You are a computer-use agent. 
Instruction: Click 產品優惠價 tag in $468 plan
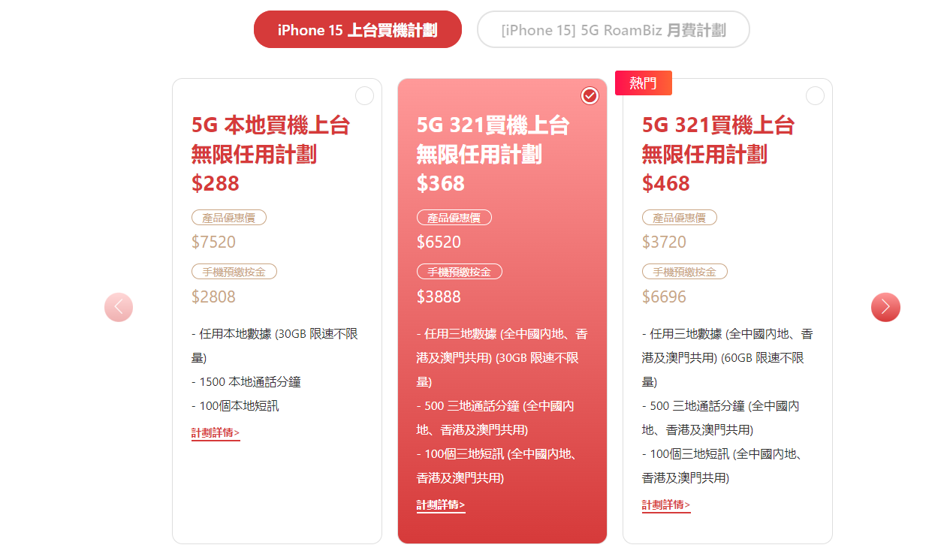click(680, 218)
